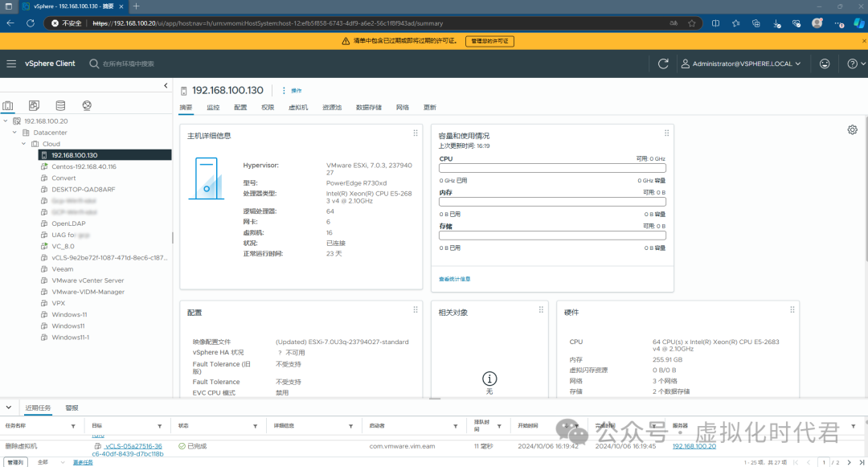Collapse the 192.168.100.20 vCenter tree node
This screenshot has height=467, width=868.
point(6,121)
